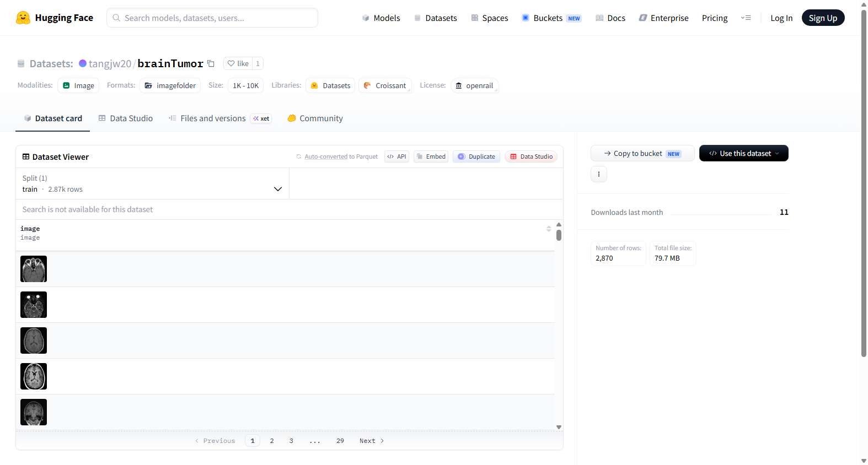
Task: Click the openrail license tag
Action: click(x=474, y=85)
